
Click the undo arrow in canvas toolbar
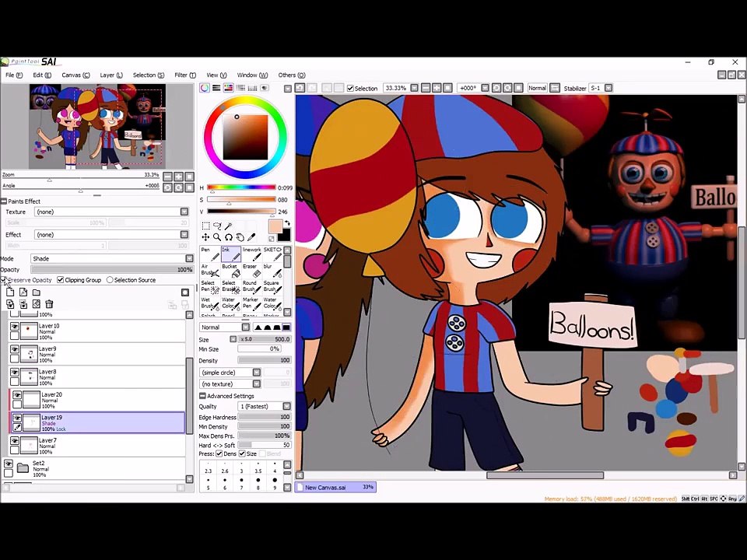300,88
